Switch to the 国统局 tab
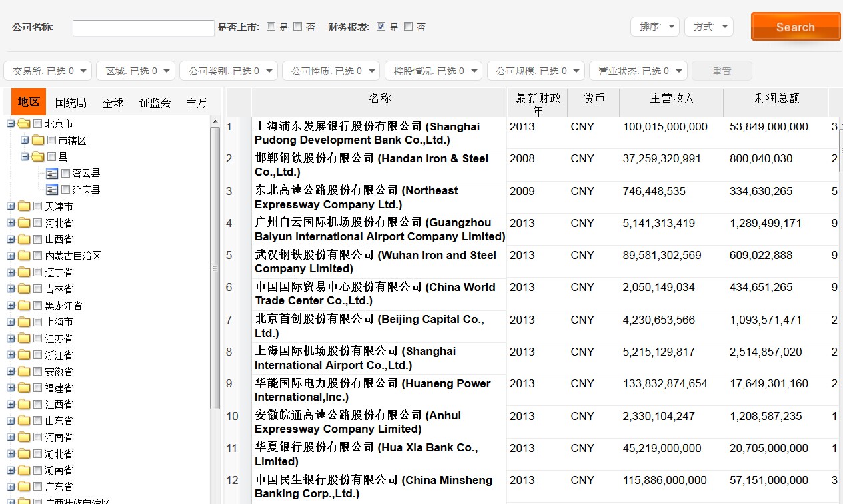 tap(71, 103)
